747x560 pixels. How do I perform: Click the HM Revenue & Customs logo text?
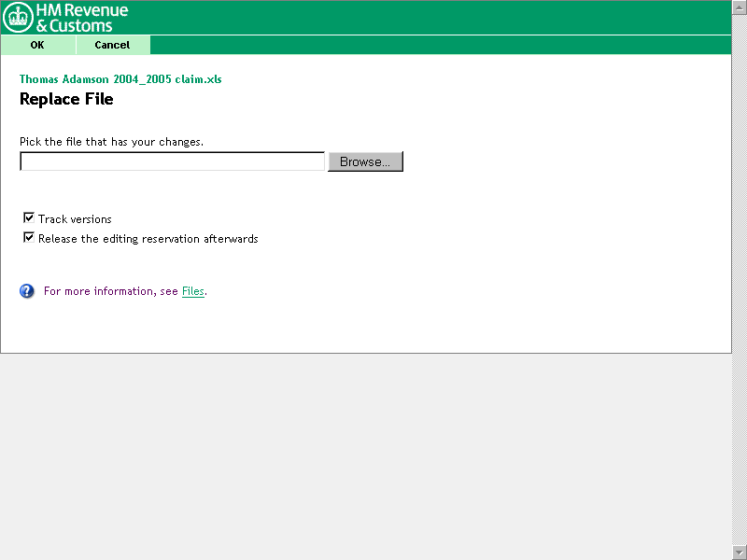(82, 18)
